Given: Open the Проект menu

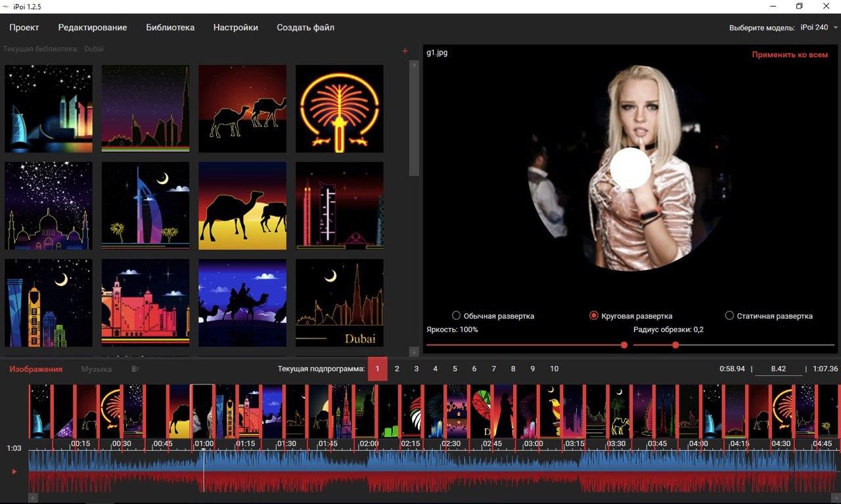Looking at the screenshot, I should 24,28.
